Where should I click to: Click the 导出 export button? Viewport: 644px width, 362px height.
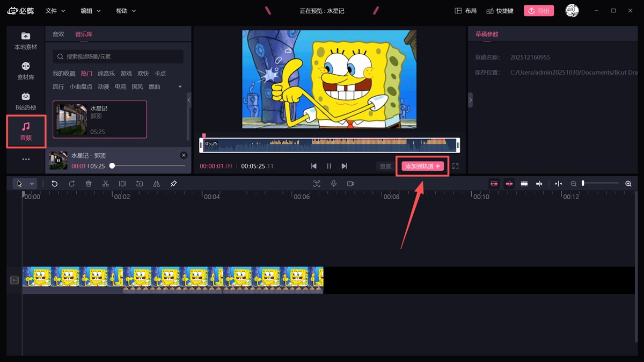coord(538,11)
